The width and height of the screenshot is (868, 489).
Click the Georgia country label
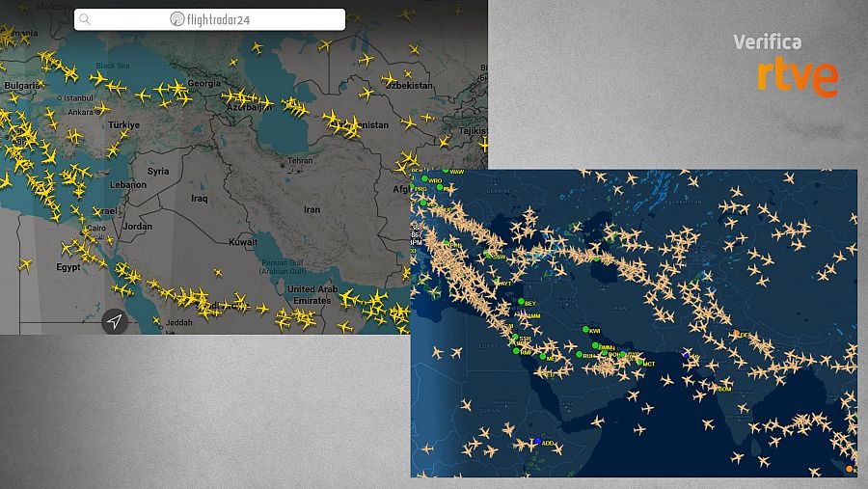tap(204, 84)
